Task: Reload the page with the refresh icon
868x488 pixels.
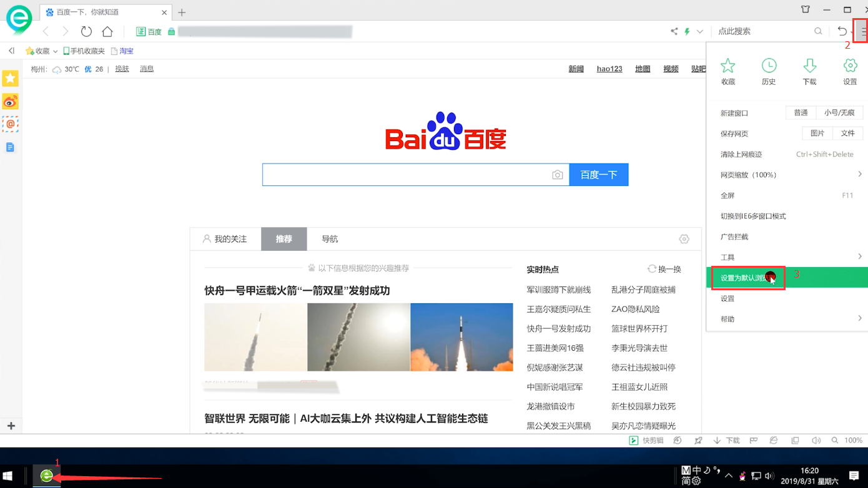Action: (86, 31)
